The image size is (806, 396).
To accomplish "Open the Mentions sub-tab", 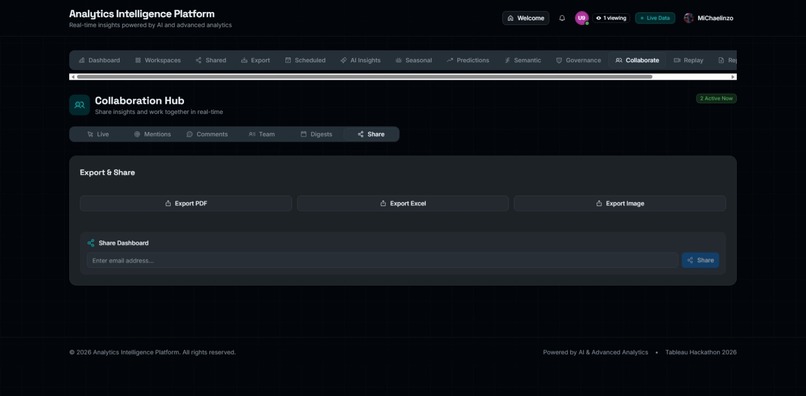I will pyautogui.click(x=152, y=134).
